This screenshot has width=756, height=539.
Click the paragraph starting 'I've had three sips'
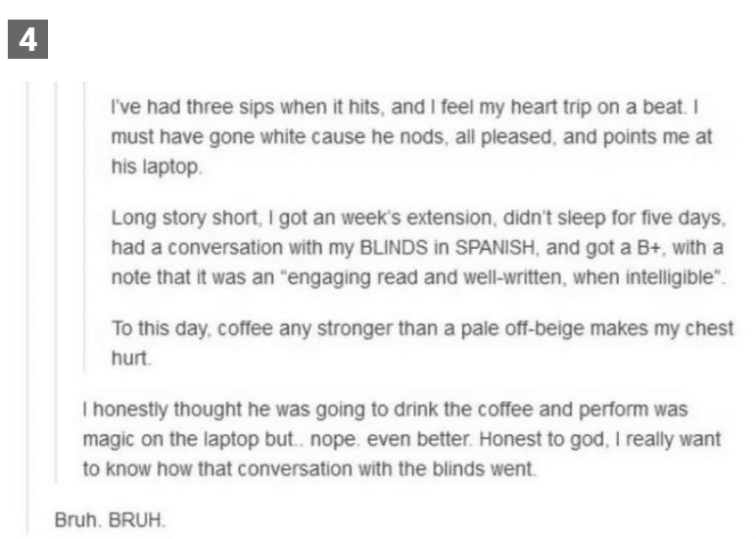click(x=411, y=136)
